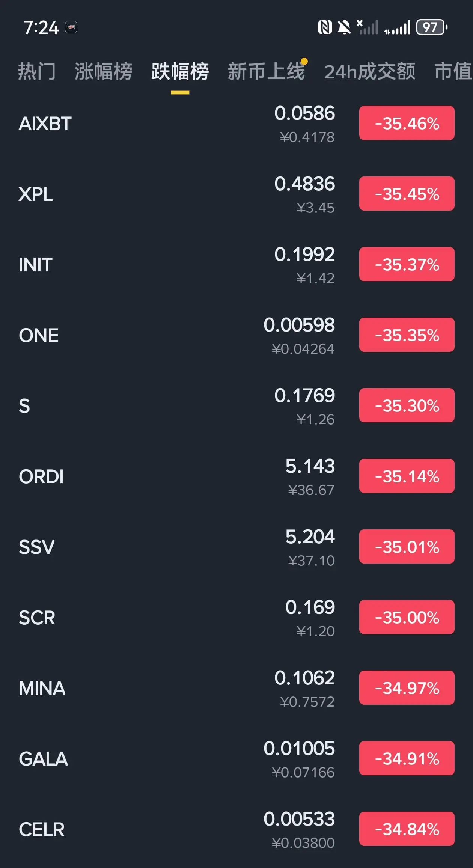
Task: Tap the muted notification bell icon
Action: [343, 27]
